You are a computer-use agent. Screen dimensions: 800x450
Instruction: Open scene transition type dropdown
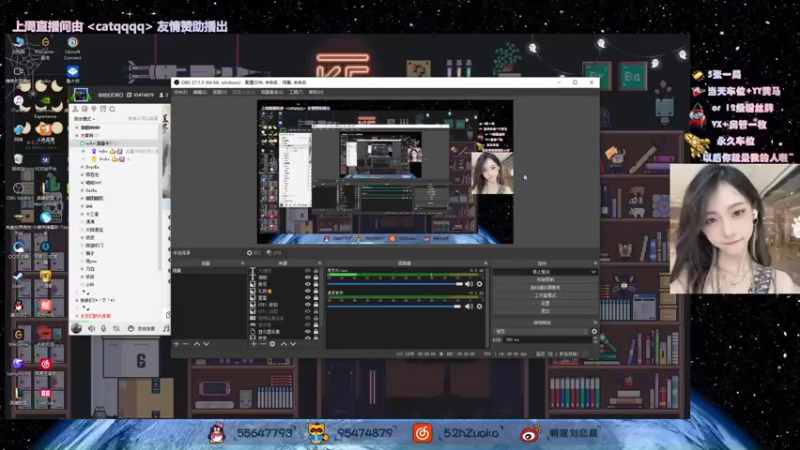pyautogui.click(x=541, y=331)
